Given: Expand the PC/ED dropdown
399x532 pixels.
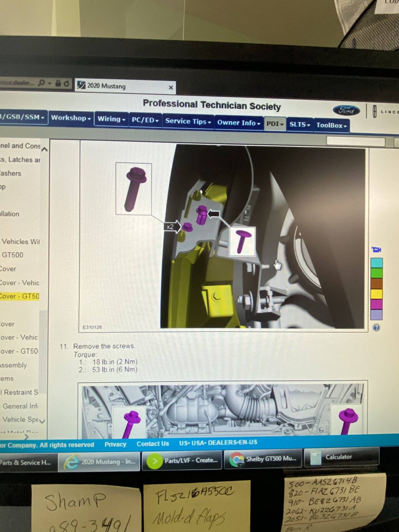Looking at the screenshot, I should 145,120.
